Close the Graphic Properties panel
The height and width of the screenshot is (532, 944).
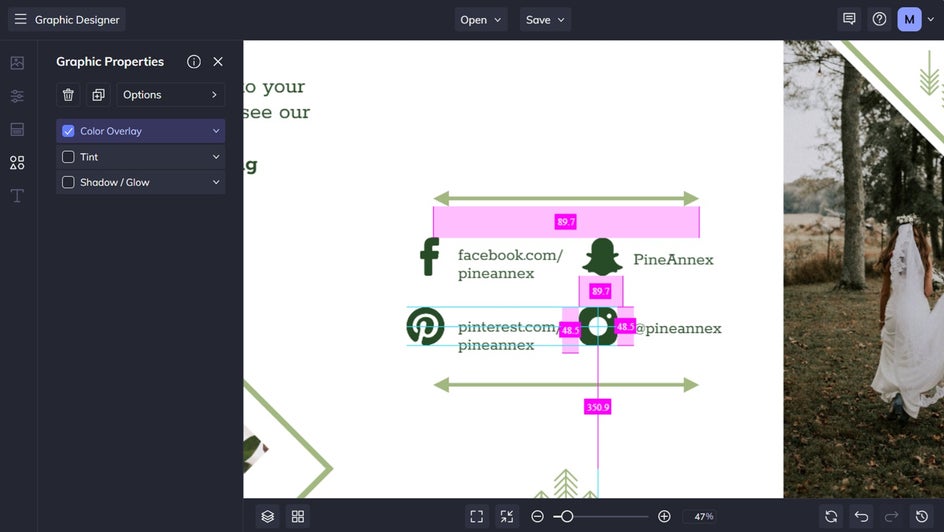point(218,61)
